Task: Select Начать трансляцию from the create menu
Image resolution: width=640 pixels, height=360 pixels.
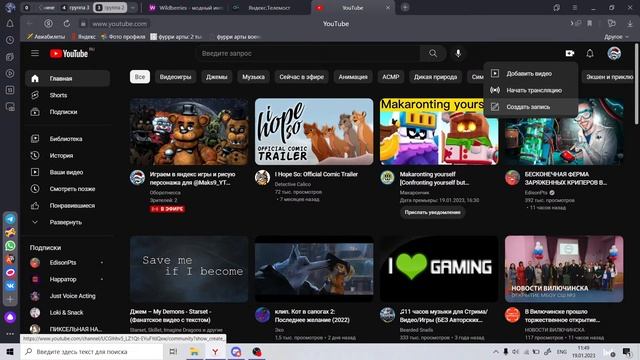Action: (x=530, y=90)
